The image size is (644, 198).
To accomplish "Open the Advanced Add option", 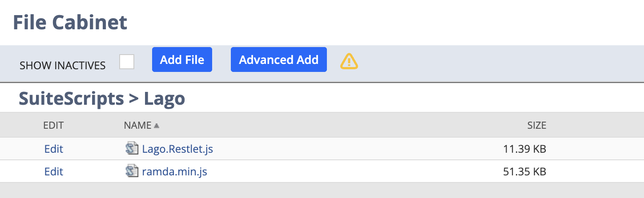I will coord(279,59).
